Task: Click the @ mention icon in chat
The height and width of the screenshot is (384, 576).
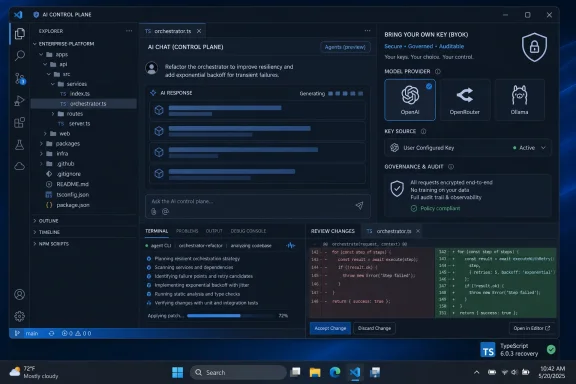Action: pos(165,211)
